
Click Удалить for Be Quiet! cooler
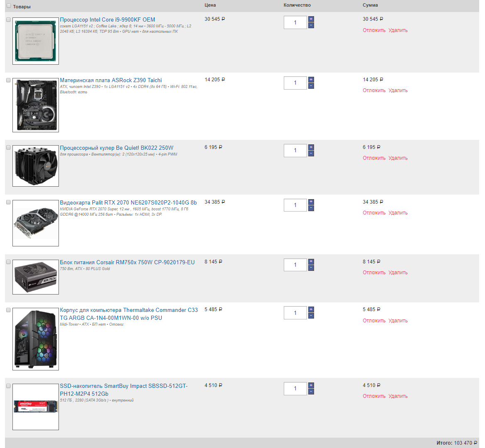[398, 158]
